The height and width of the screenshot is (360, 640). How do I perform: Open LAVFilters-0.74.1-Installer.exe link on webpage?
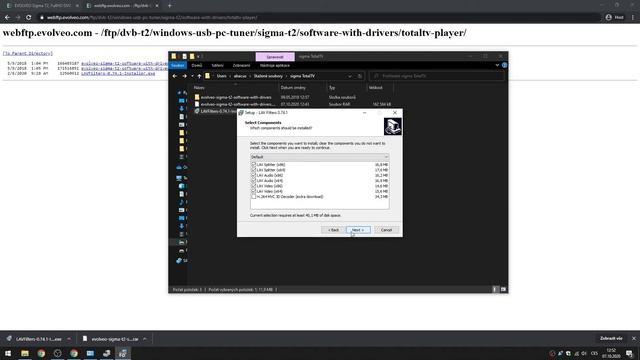click(x=118, y=73)
